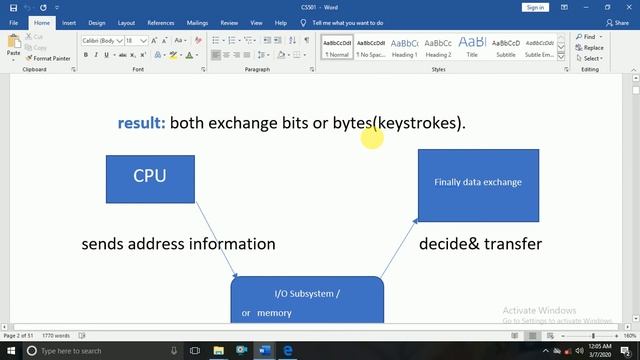
Task: Toggle align left
Action: click(216, 55)
